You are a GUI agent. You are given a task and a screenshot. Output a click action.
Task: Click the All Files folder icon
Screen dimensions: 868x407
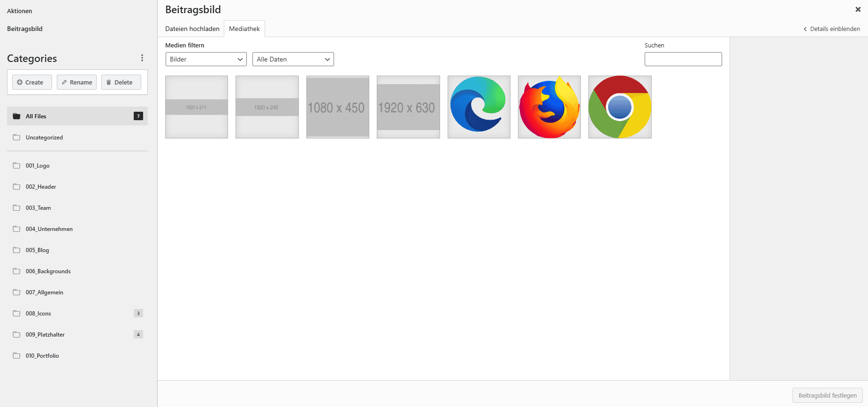(16, 116)
